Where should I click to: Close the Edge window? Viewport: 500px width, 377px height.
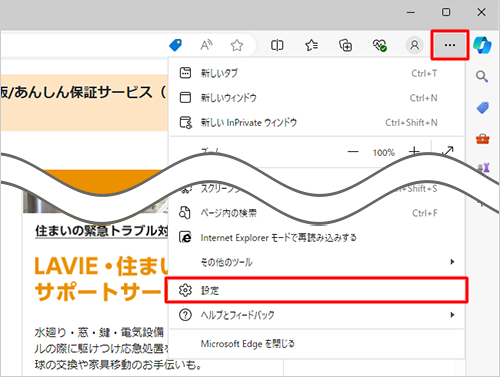click(481, 13)
